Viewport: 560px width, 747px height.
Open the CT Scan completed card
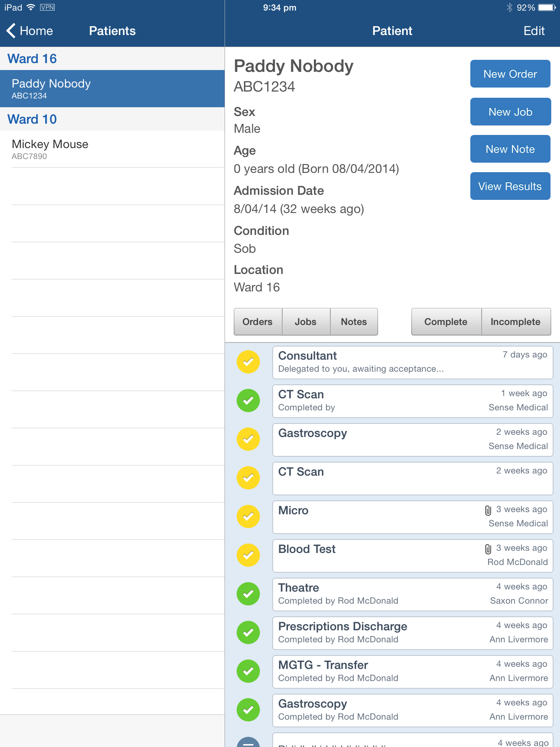pos(413,401)
